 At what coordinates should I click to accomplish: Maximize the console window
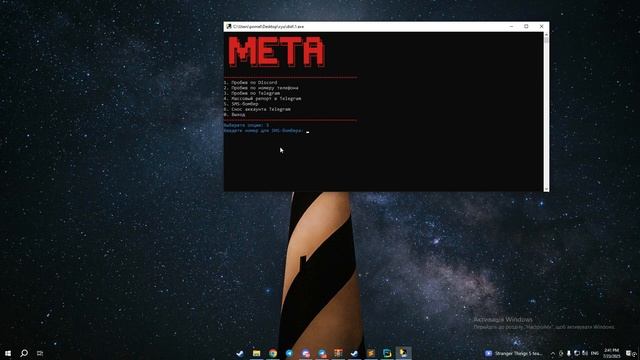(526, 27)
